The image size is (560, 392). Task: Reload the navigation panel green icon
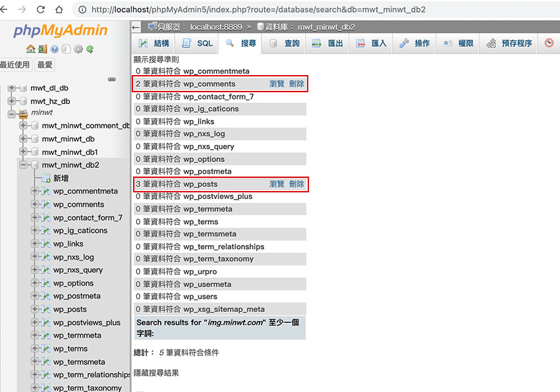tap(90, 49)
